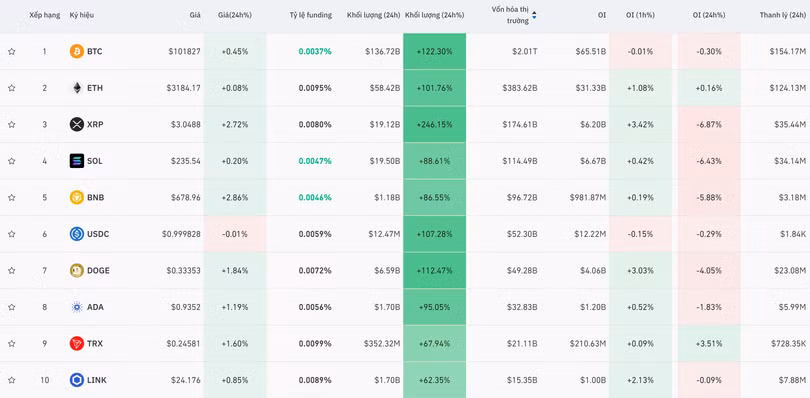
Task: Open the DOGE symbol link
Action: (x=98, y=270)
